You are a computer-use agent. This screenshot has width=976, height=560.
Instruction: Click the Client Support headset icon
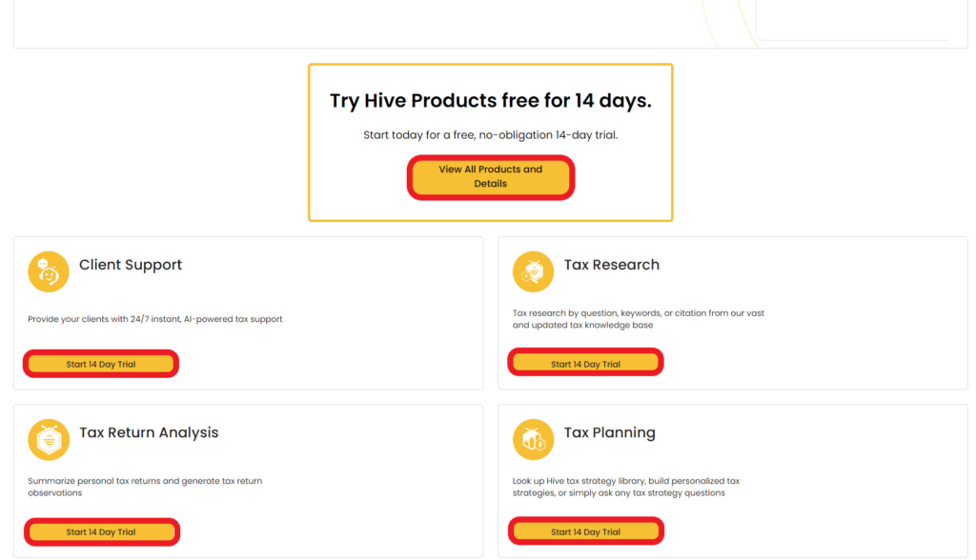pyautogui.click(x=49, y=271)
